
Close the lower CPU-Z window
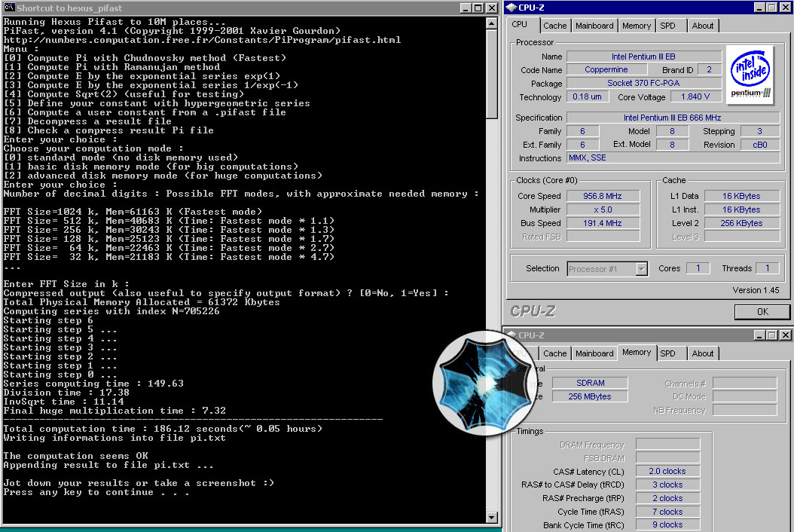785,335
